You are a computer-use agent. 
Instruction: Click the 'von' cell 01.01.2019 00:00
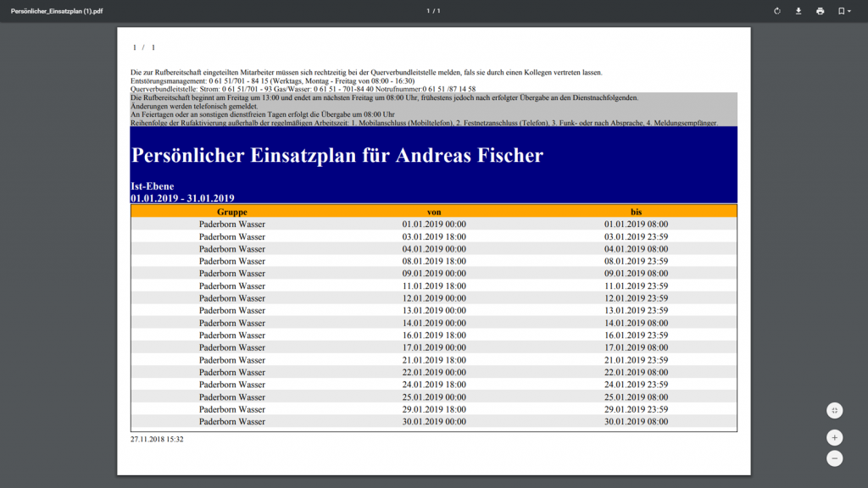click(434, 225)
